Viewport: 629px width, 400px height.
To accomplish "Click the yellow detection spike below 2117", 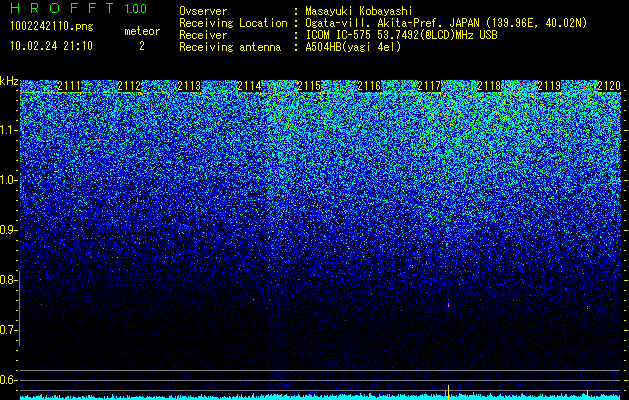I will pyautogui.click(x=448, y=392).
